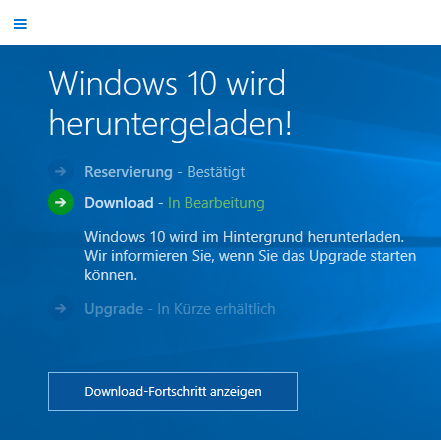Select the 'Upgrade - In Kürze erhältlich' text

(x=180, y=309)
